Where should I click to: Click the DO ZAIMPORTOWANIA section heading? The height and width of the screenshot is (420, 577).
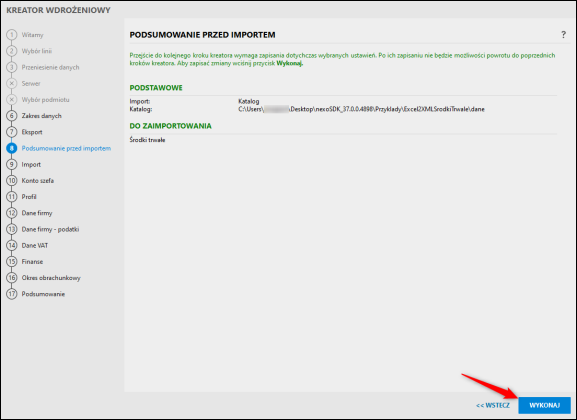(170, 126)
